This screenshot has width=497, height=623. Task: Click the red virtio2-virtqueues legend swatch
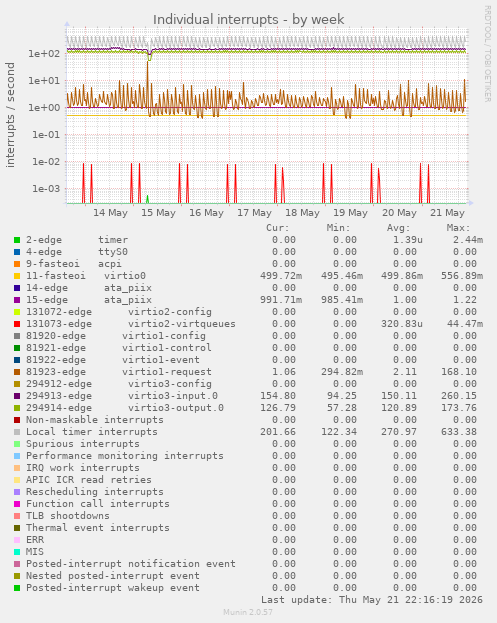(17, 324)
